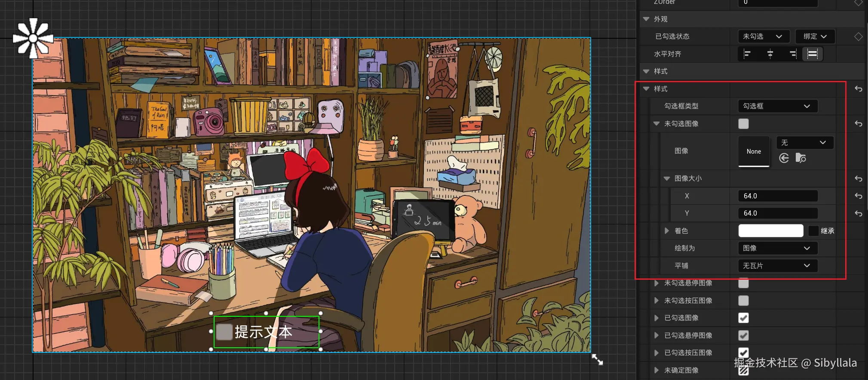Image resolution: width=868 pixels, height=380 pixels.
Task: Click the 未勾选悬停图像 preview thumbnail
Action: click(x=743, y=283)
